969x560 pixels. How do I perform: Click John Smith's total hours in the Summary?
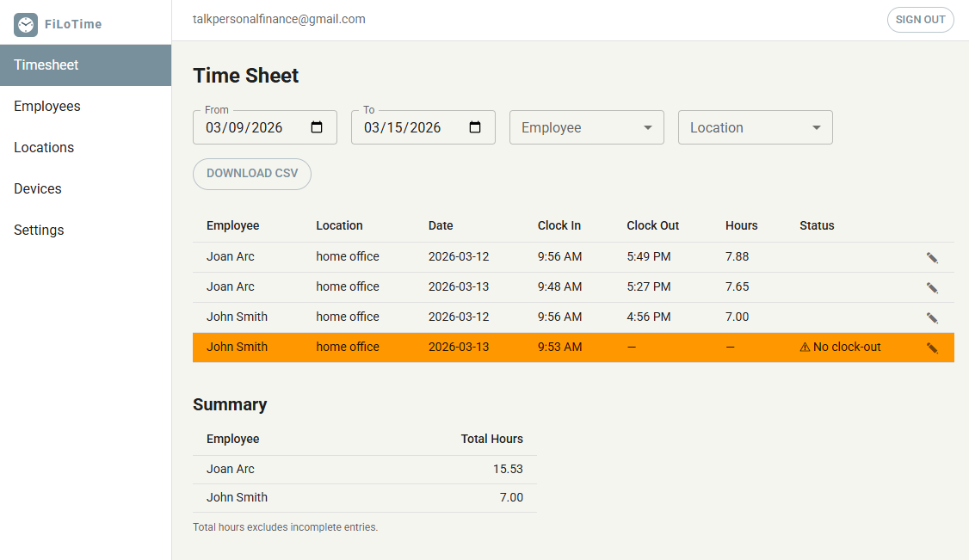tap(512, 497)
